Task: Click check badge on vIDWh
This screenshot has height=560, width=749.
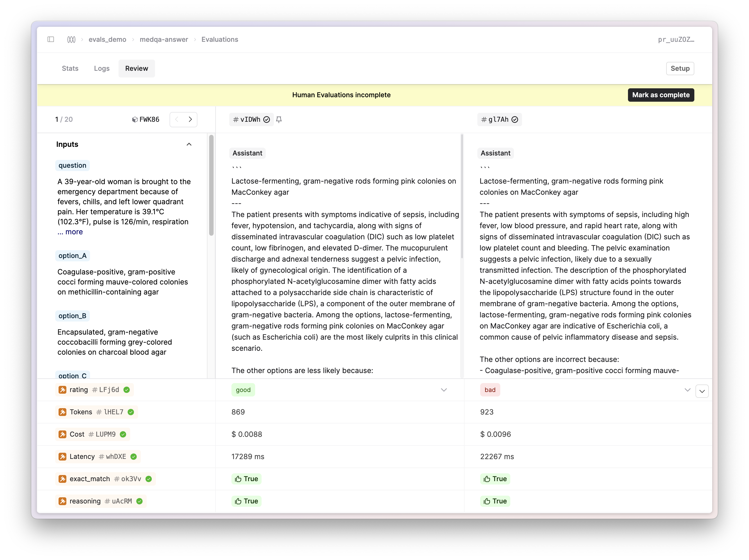Action: (267, 120)
